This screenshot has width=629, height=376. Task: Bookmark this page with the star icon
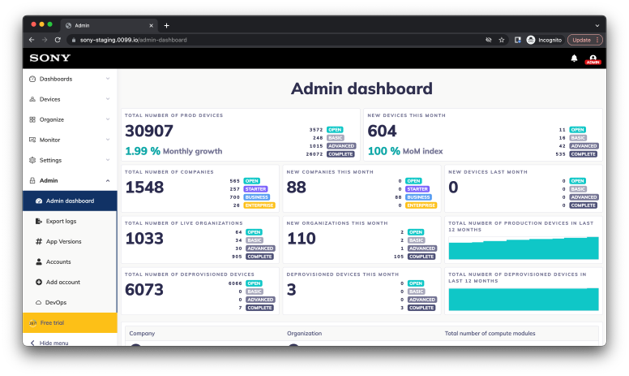tap(501, 40)
